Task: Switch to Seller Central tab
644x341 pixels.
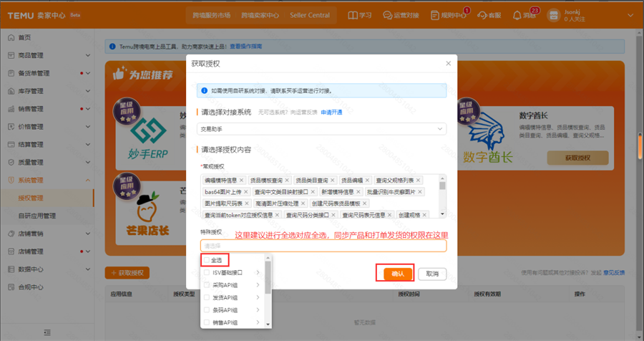Action: [310, 15]
